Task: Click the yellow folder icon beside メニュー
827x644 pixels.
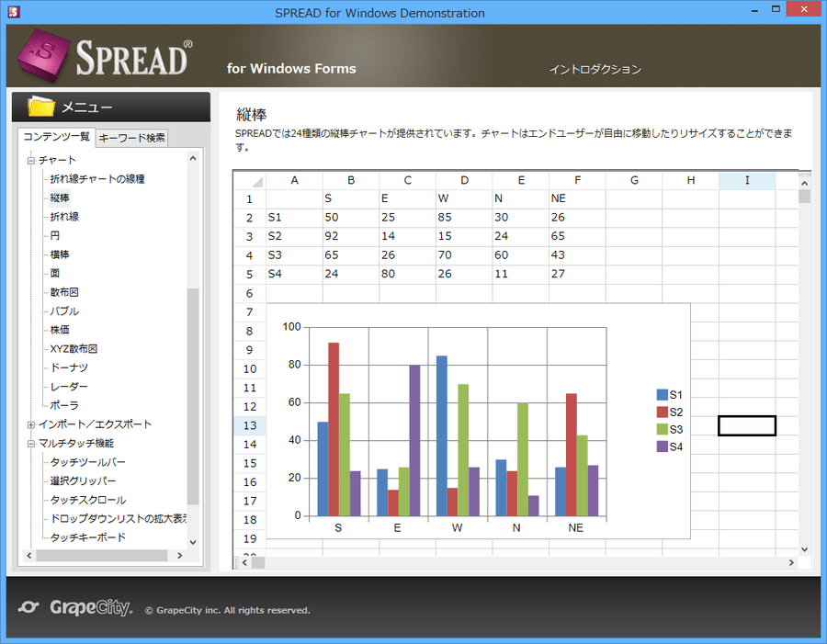Action: pos(41,106)
